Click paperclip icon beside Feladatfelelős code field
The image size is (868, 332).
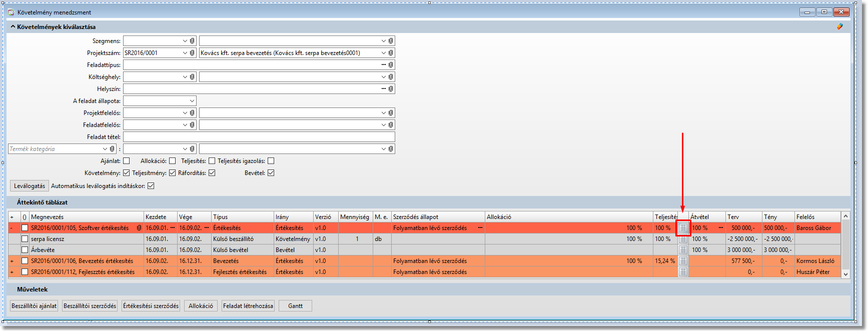tap(192, 125)
